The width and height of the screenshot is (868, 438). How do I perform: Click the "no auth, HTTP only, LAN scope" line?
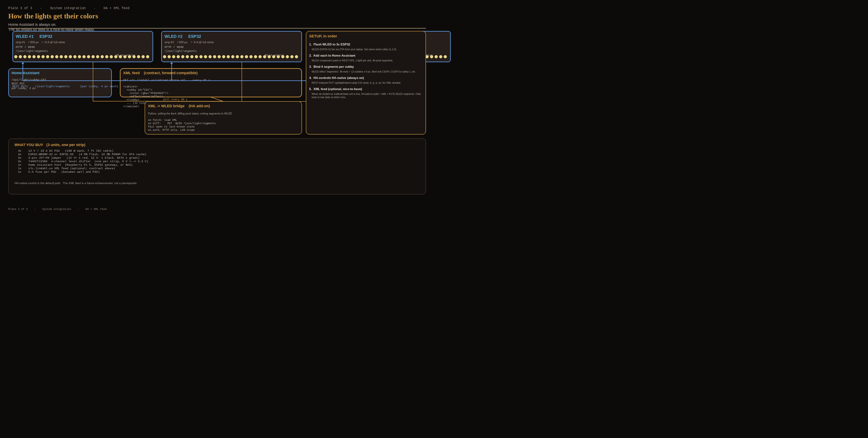171,130
